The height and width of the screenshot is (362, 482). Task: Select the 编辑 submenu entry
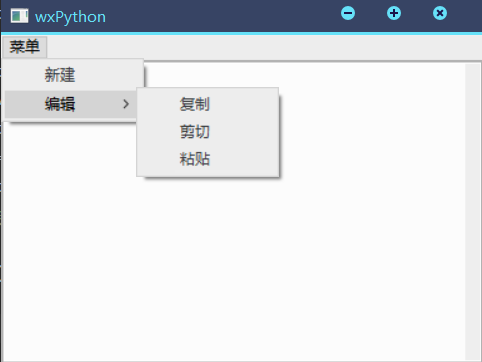pyautogui.click(x=71, y=104)
